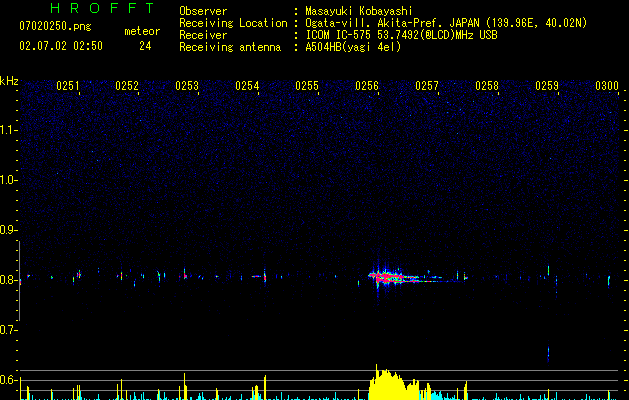Click the Observer label

point(203,11)
